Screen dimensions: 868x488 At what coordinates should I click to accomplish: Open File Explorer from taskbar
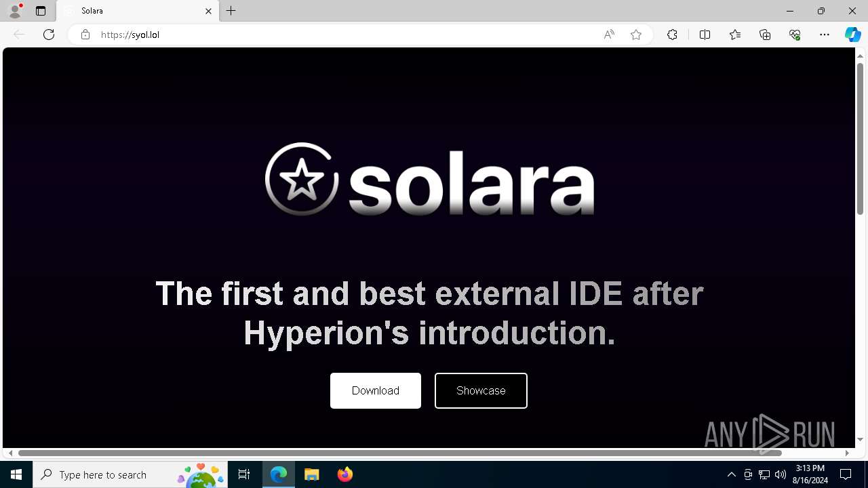(312, 474)
